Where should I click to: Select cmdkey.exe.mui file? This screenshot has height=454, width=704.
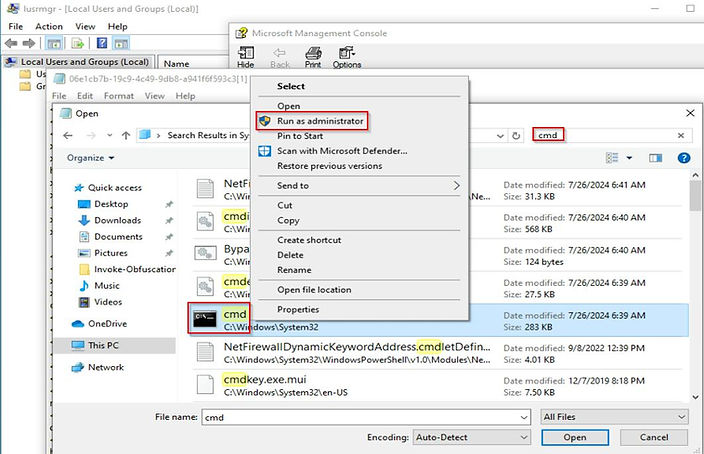coord(441,386)
